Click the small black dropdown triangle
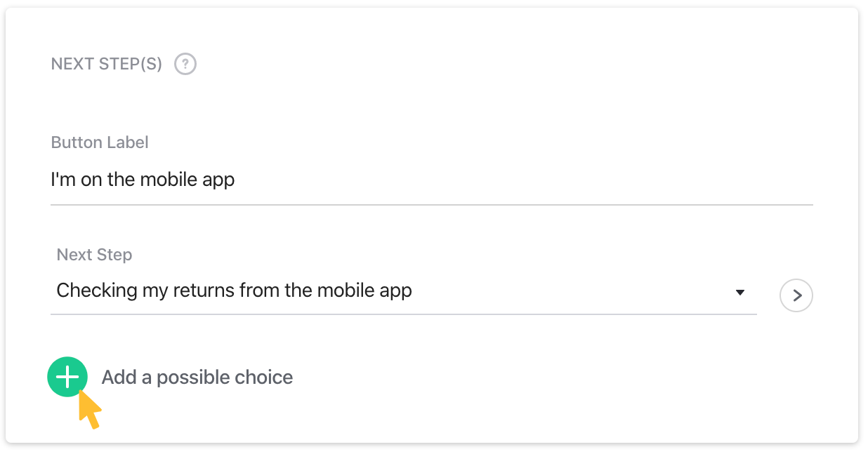868x454 pixels. click(739, 293)
